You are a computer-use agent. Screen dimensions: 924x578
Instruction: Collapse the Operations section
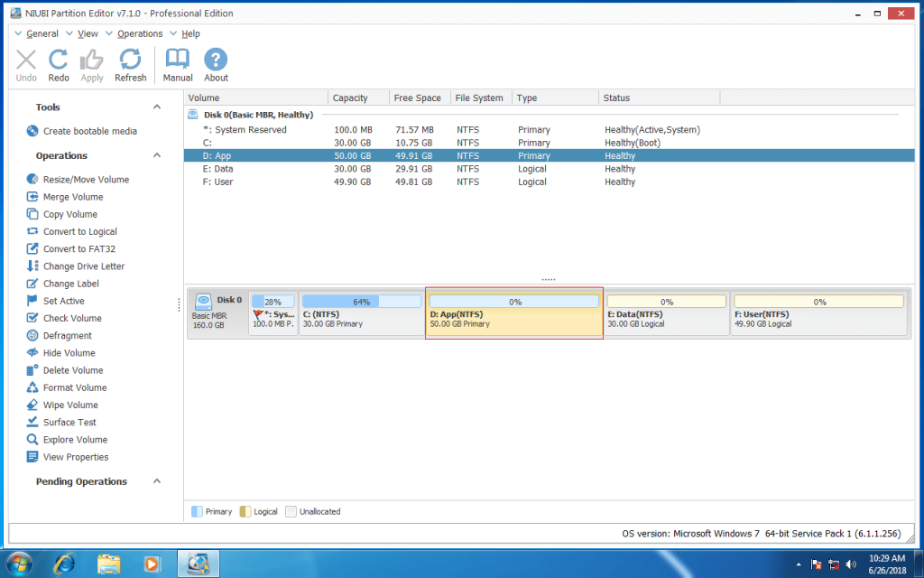click(156, 154)
